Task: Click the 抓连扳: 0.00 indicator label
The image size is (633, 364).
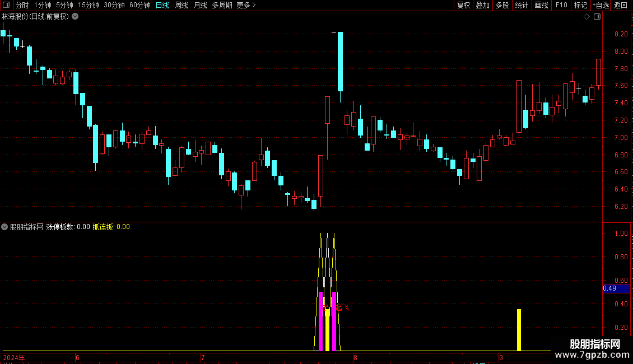Action: (x=111, y=227)
